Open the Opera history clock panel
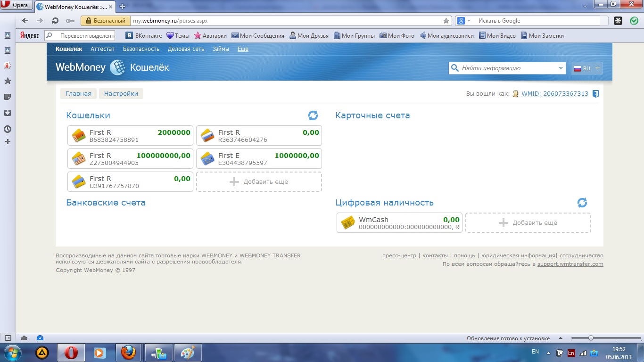Screen dimensions: 644x362 [8, 129]
